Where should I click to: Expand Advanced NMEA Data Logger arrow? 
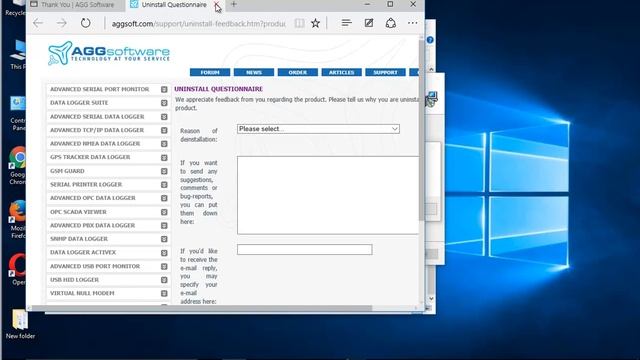point(164,144)
